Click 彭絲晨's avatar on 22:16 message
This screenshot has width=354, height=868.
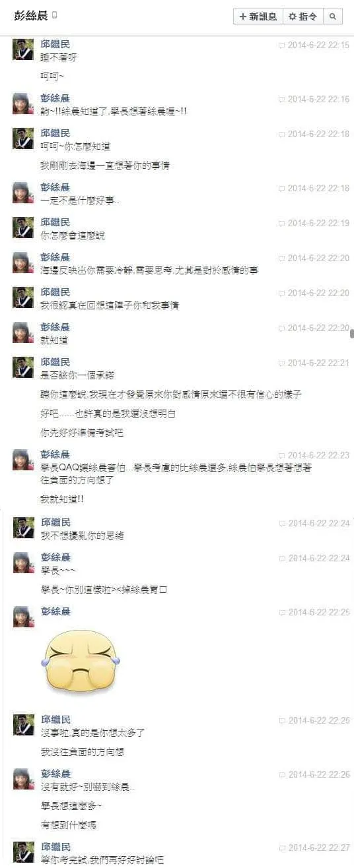tap(23, 104)
